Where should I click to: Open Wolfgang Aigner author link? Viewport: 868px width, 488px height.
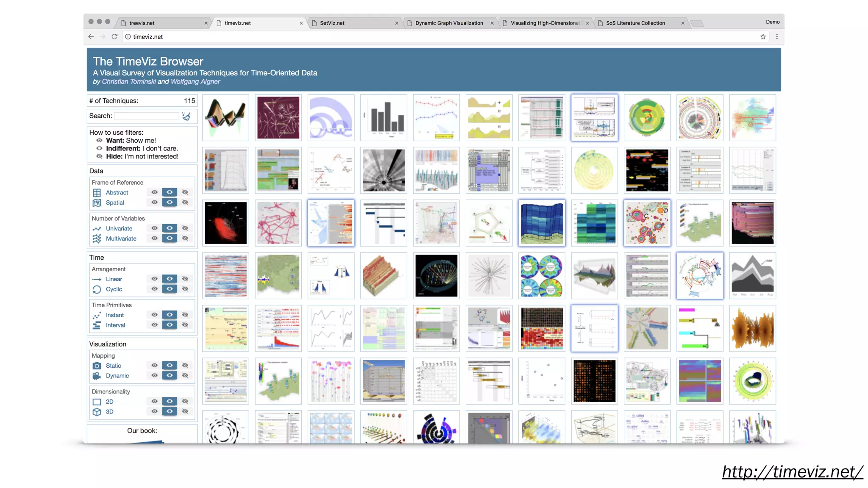[x=195, y=82]
